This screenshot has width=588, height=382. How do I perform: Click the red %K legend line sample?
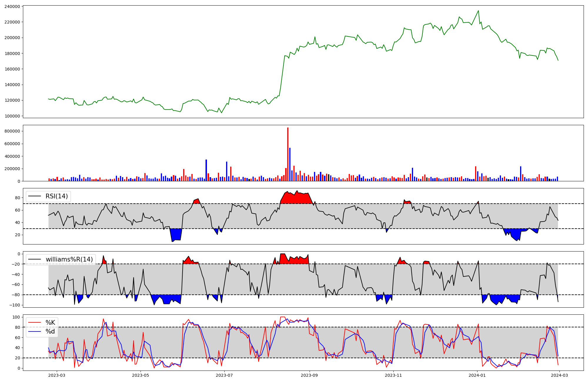point(34,323)
